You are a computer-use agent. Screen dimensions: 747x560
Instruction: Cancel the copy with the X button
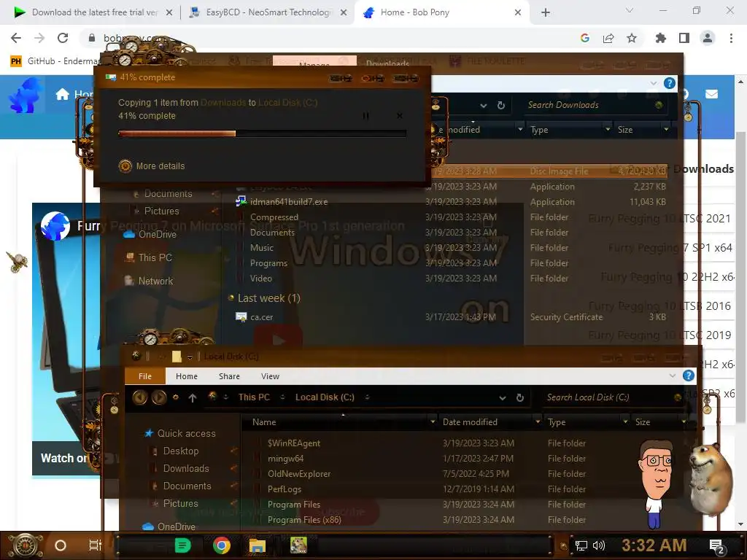click(x=400, y=116)
